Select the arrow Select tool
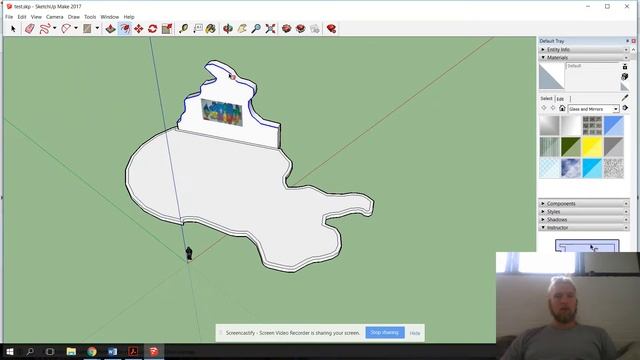This screenshot has width=640, height=360. coord(13,29)
